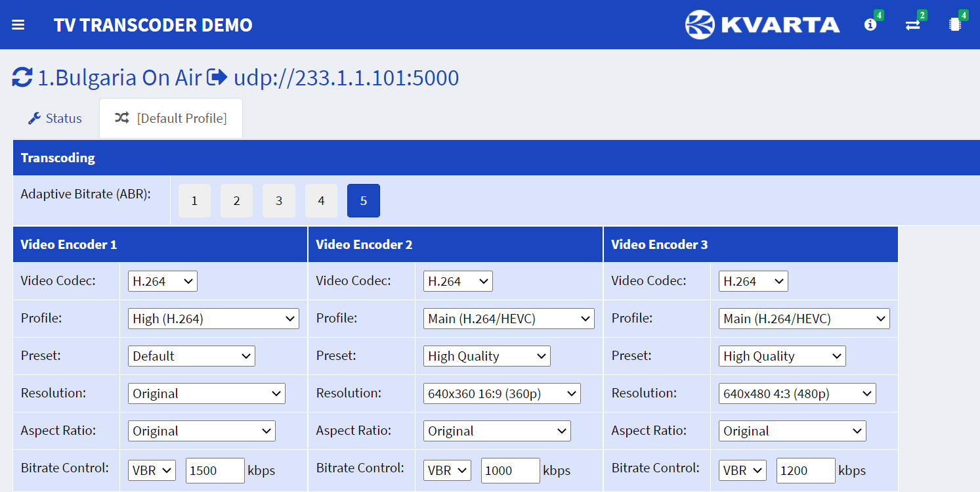Screen dimensions: 980x492
Task: Click the shuffle icon on Default Profile tab
Action: pos(121,118)
